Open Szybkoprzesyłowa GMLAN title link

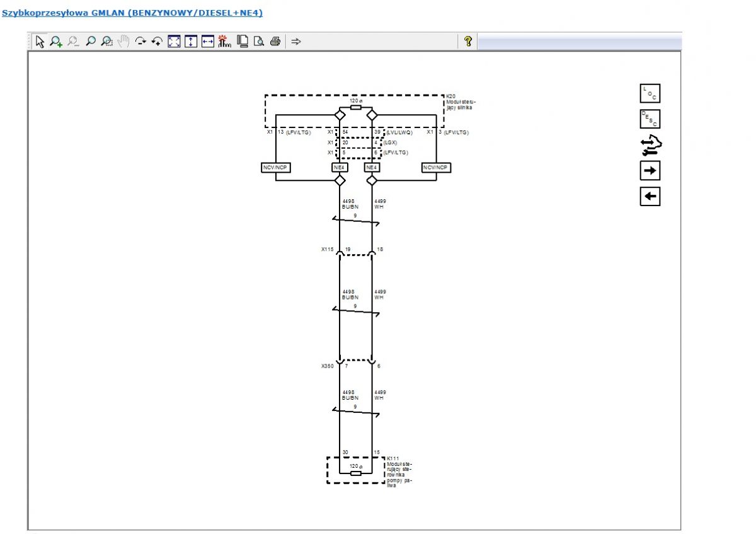[132, 13]
